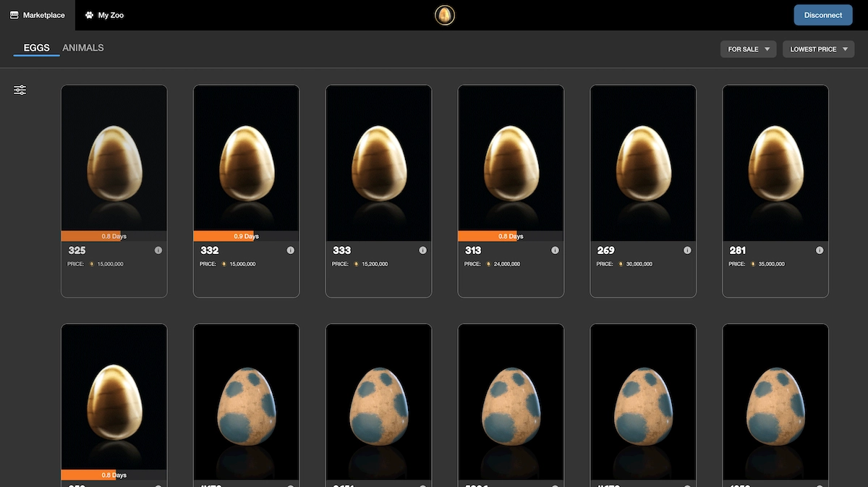Click the 15,000,000 price under egg 332
Image resolution: width=868 pixels, height=487 pixels.
(242, 264)
